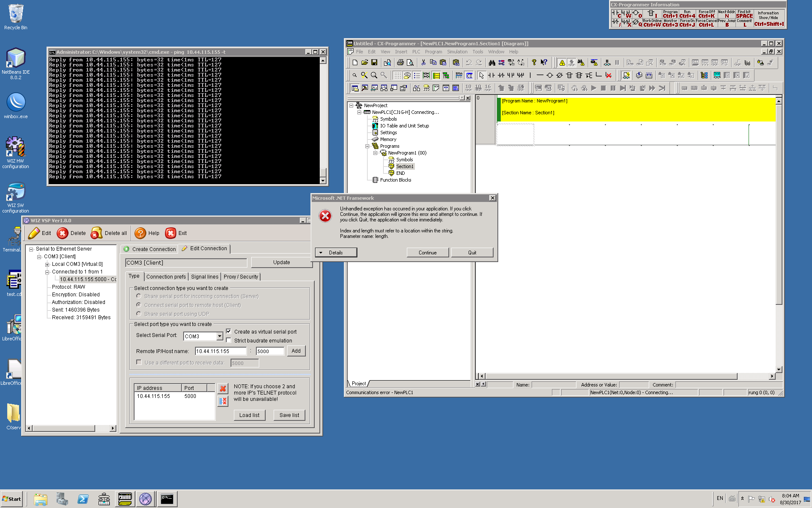
Task: Click the Save list button
Action: coord(289,415)
